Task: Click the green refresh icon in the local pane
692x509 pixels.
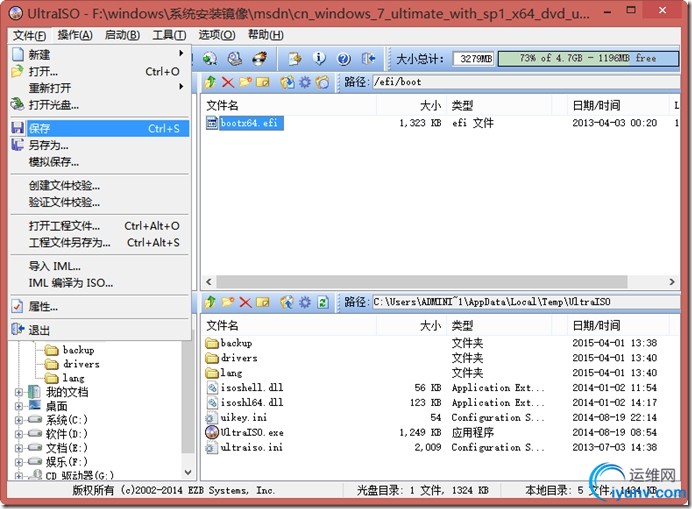Action: (x=323, y=302)
